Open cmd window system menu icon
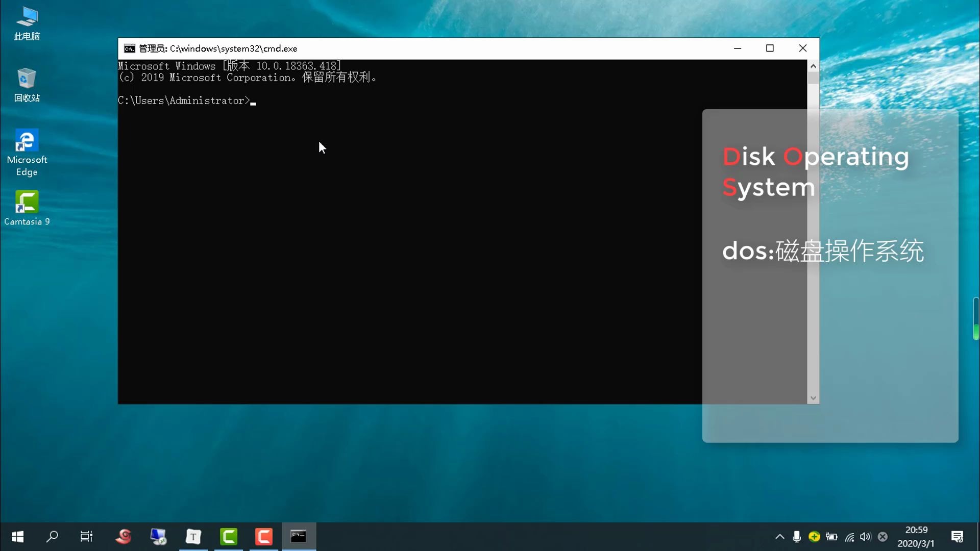 click(130, 48)
